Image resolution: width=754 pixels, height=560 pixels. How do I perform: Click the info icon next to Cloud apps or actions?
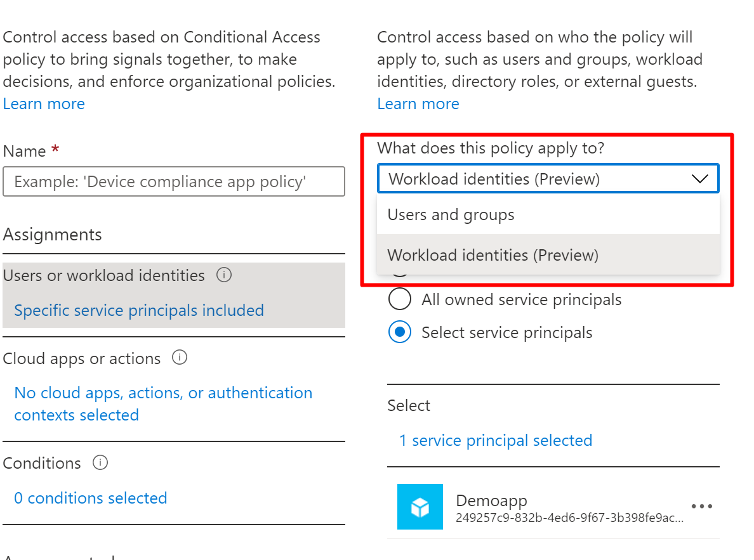click(180, 358)
